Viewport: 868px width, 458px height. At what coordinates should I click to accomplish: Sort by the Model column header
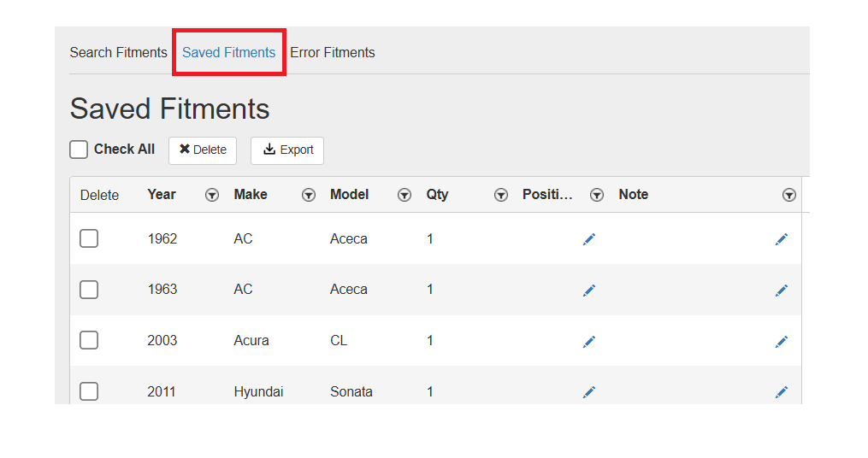(349, 195)
